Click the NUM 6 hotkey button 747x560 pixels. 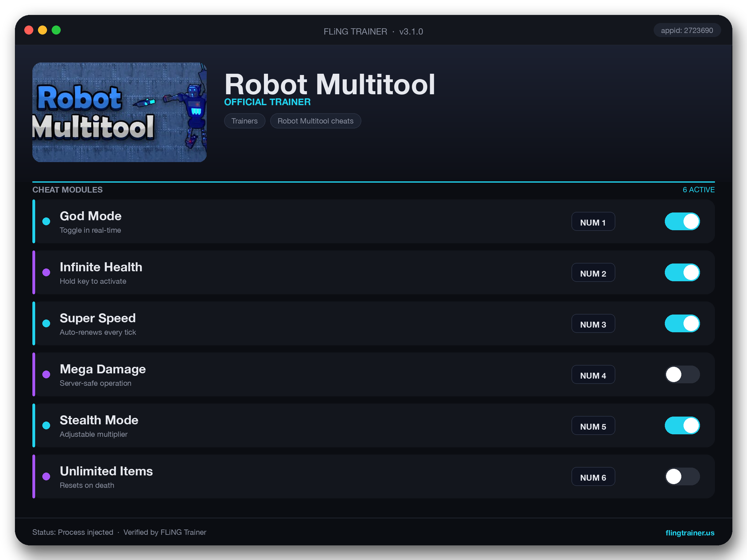(x=593, y=476)
